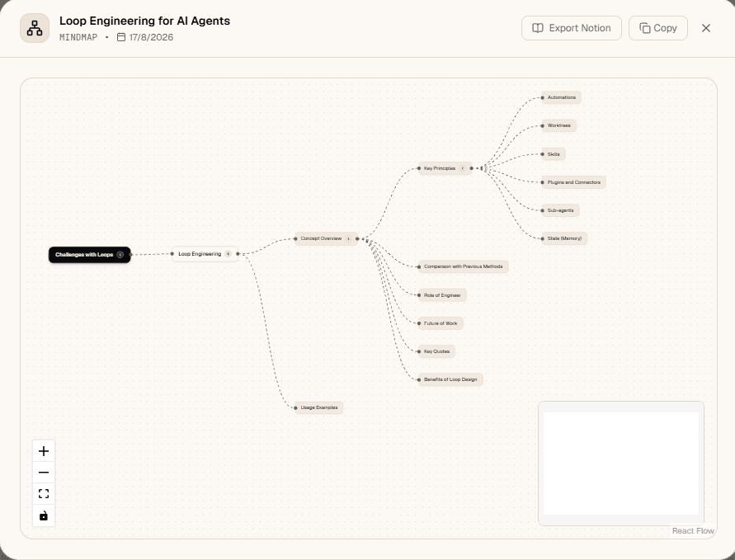Open the React Flow attribution link

tap(693, 530)
